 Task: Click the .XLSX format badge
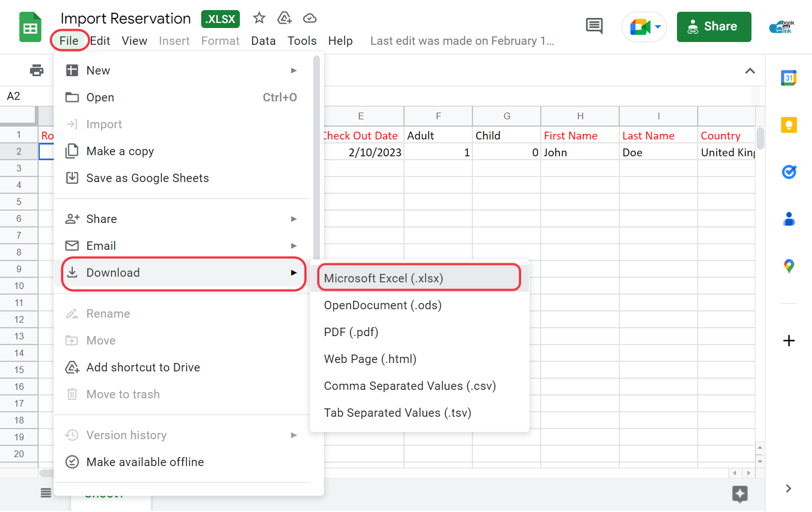click(x=220, y=19)
